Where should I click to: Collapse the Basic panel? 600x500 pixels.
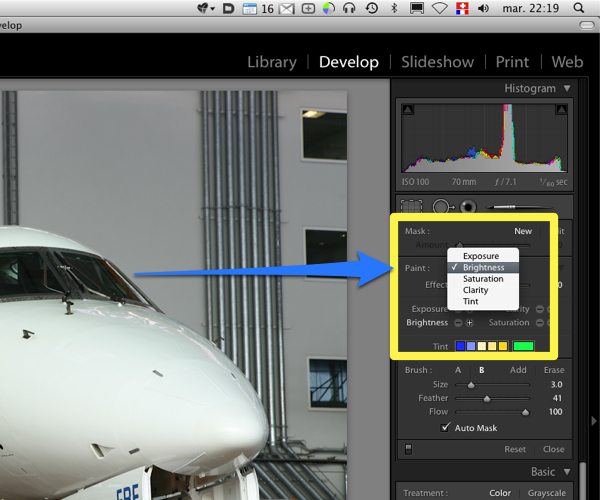point(567,472)
